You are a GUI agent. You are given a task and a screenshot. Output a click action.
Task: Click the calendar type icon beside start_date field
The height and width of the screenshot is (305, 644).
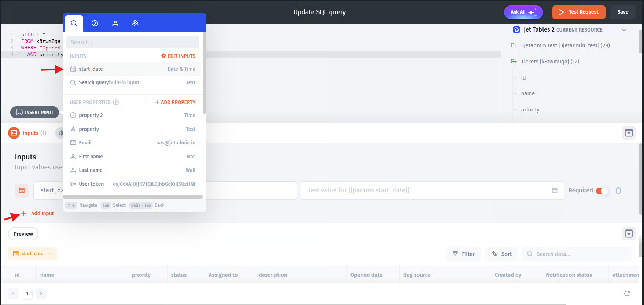22,190
